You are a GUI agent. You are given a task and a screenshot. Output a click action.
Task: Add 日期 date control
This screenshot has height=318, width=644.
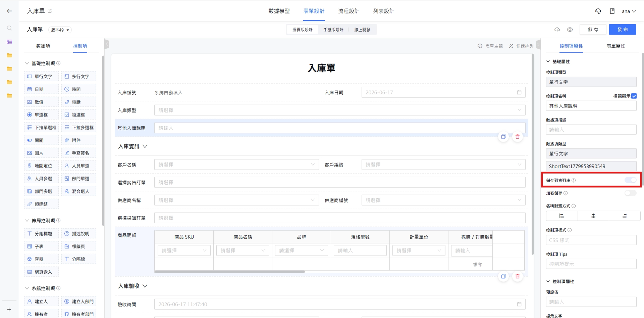[41, 89]
